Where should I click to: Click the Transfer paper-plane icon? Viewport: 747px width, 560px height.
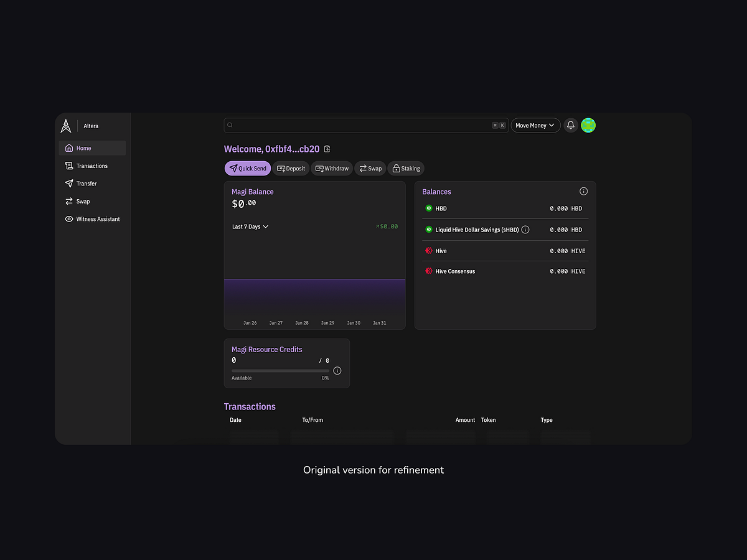tap(69, 184)
